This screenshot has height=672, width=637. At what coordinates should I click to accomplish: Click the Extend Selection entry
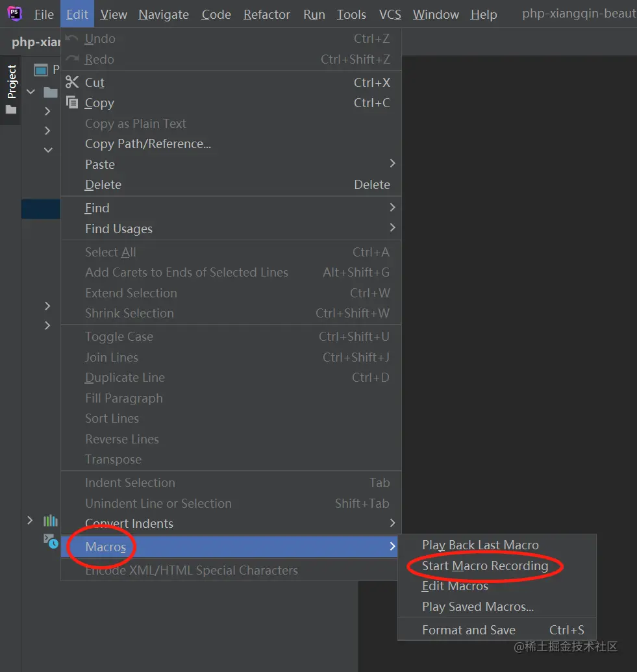tap(231, 293)
